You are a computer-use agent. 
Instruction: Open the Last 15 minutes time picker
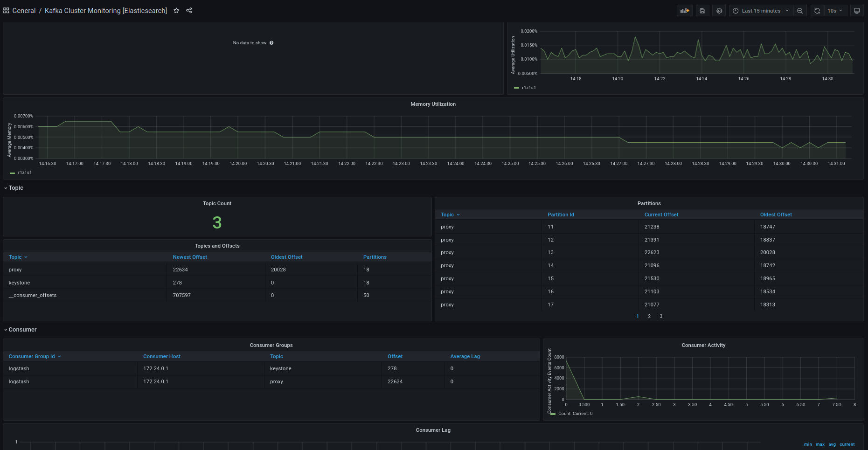coord(761,11)
